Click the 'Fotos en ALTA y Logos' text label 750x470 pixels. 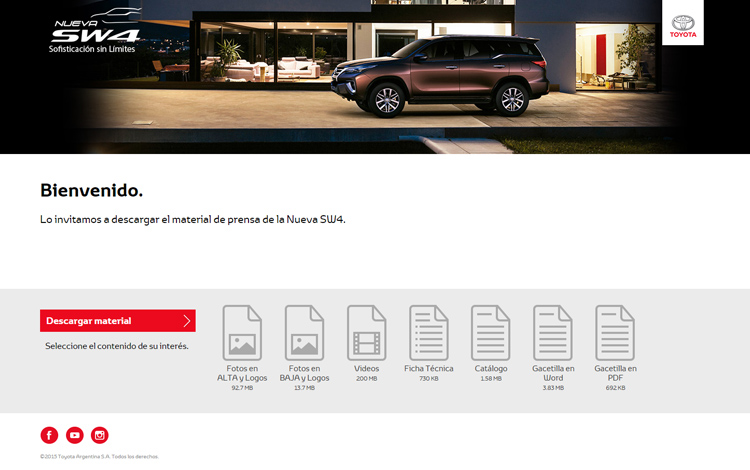point(242,373)
